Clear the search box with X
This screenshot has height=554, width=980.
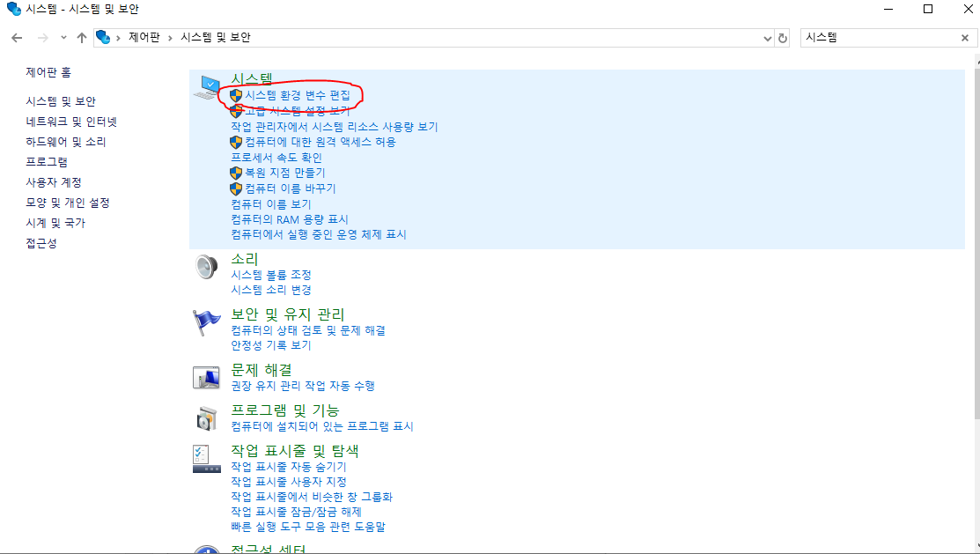pyautogui.click(x=965, y=38)
